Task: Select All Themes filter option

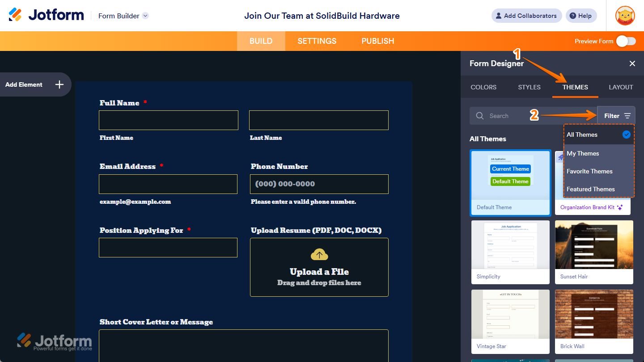Action: pos(599,135)
